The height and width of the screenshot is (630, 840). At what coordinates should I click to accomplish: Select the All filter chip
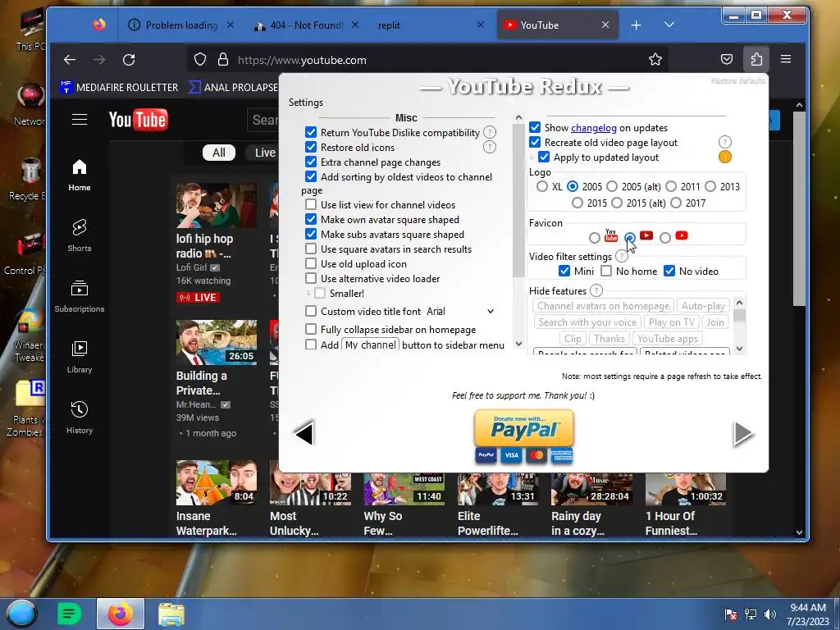pos(218,153)
